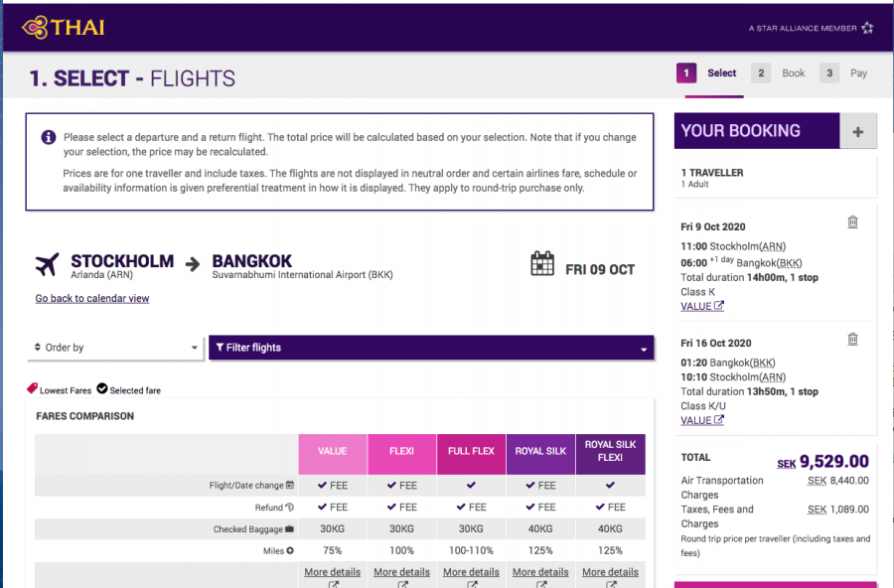This screenshot has width=894, height=588.
Task: Open More details under VALUE fare
Action: tap(332, 573)
